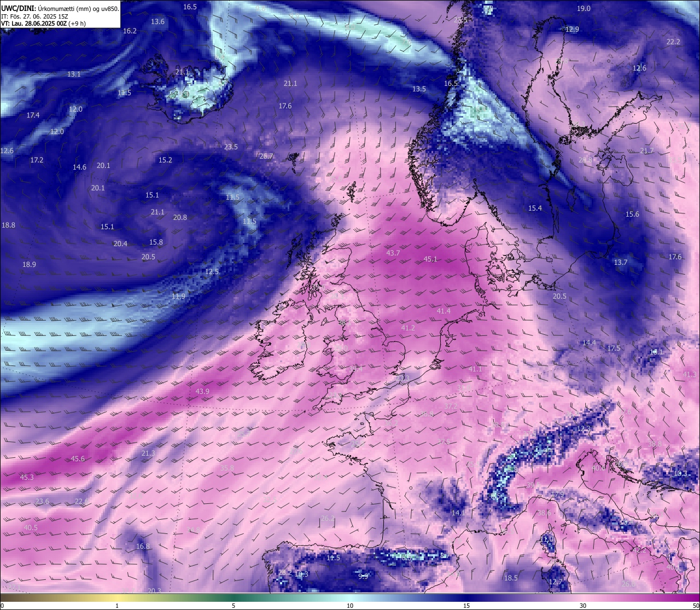The image size is (700, 610).
Task: Click the 35.8 map value
Action: tap(227, 468)
